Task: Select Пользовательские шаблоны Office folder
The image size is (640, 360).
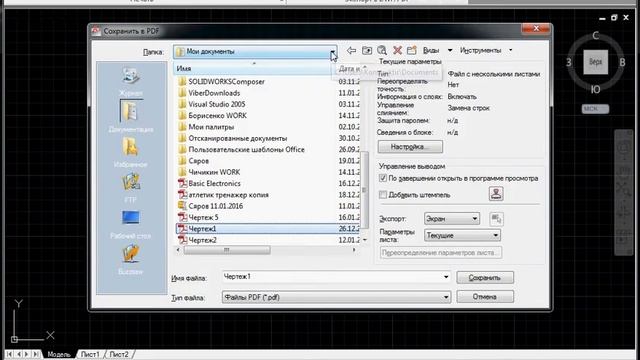Action: pos(246,149)
